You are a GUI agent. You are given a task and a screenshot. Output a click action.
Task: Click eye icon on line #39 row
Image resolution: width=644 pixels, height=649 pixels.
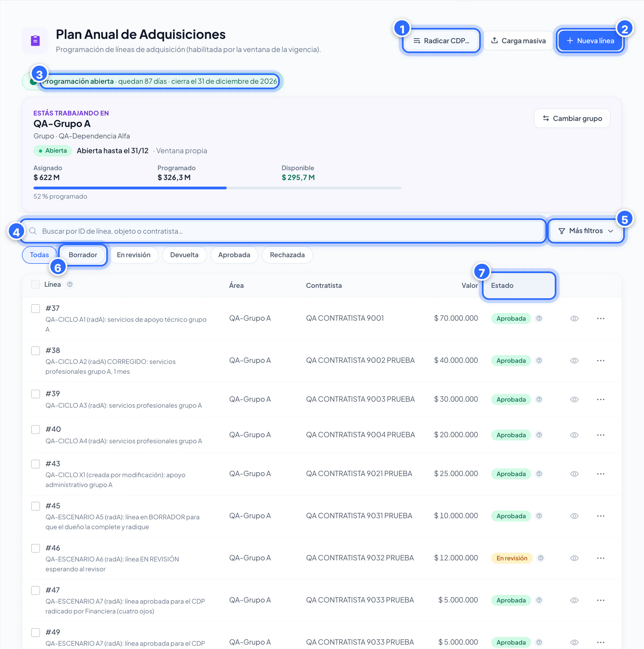574,399
